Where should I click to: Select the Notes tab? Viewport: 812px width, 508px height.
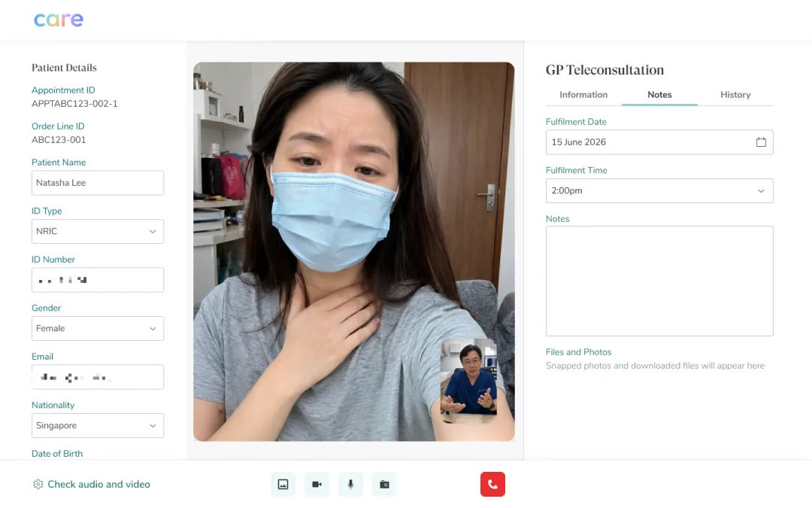click(659, 95)
